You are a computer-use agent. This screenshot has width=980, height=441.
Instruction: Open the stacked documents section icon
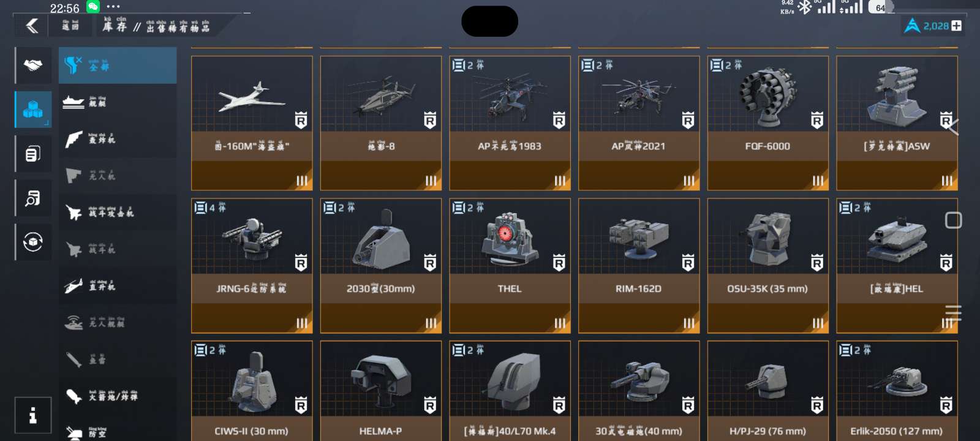point(33,154)
